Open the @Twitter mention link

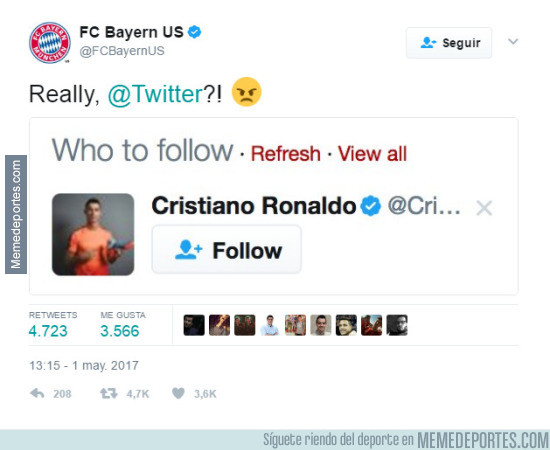[155, 94]
